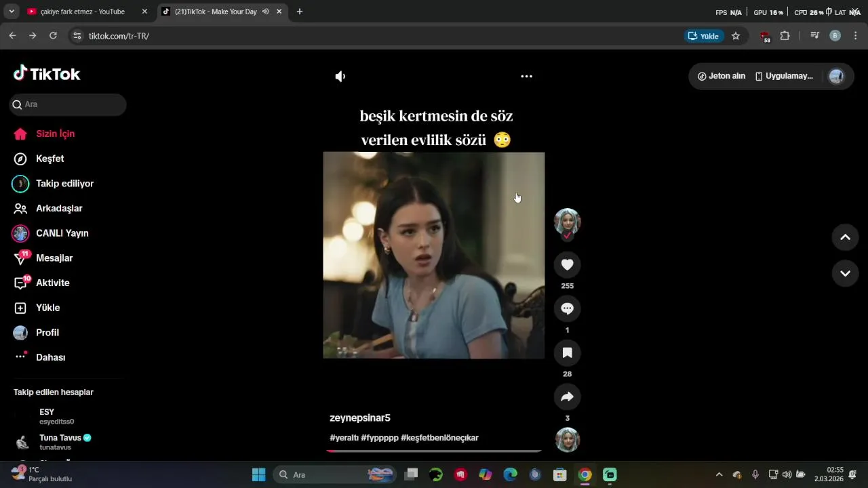Open the TikTok logo home link
The width and height of the screenshot is (868, 488).
[47, 74]
